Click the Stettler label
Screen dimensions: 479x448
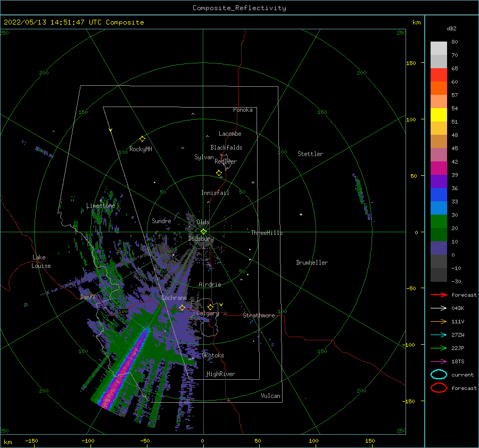(310, 154)
